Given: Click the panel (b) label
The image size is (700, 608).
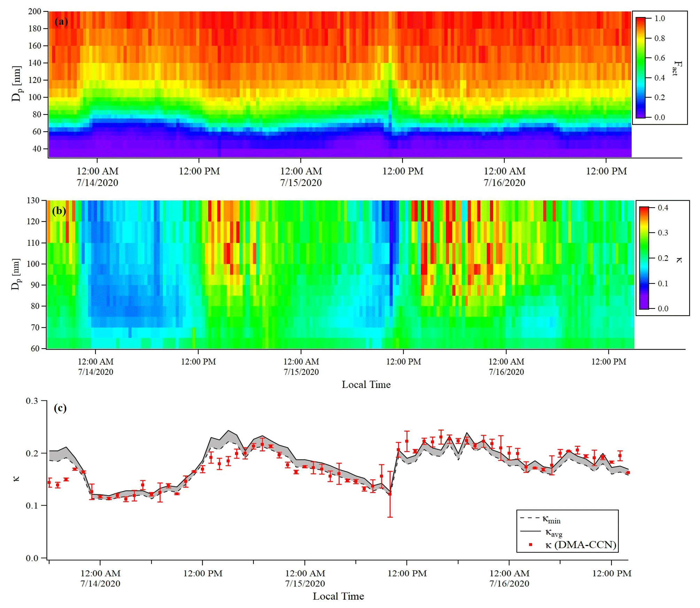Looking at the screenshot, I should click(59, 211).
